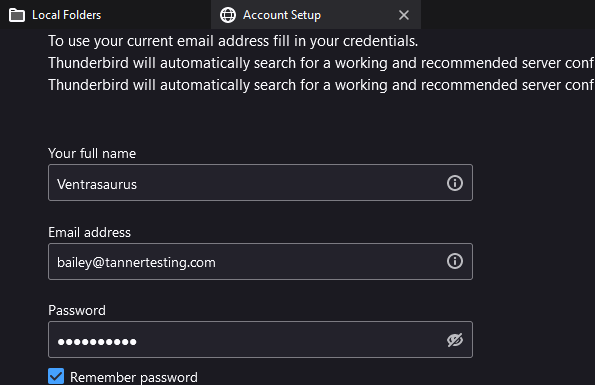Screen dimensions: 595x385
Task: Click into the Email address input field
Action: (260, 262)
